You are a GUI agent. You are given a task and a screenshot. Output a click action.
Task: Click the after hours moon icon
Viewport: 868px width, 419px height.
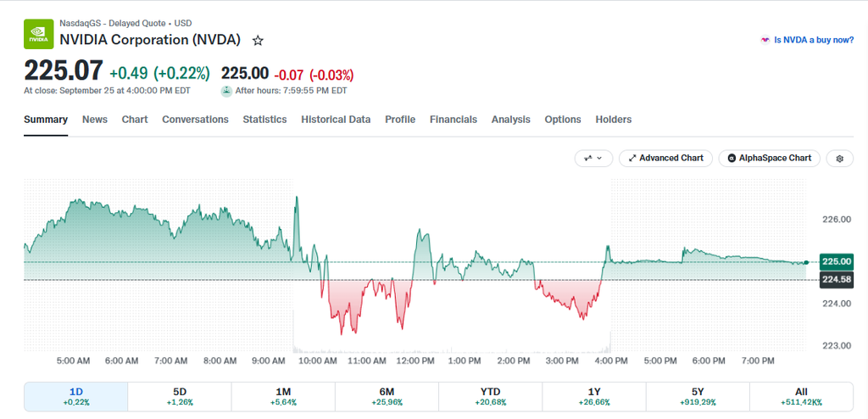point(226,92)
